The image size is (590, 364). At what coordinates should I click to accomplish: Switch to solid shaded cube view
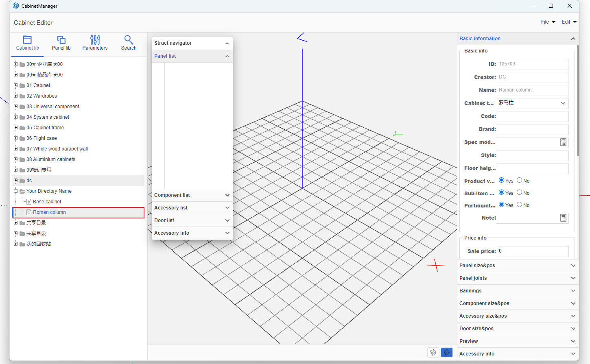click(x=446, y=352)
